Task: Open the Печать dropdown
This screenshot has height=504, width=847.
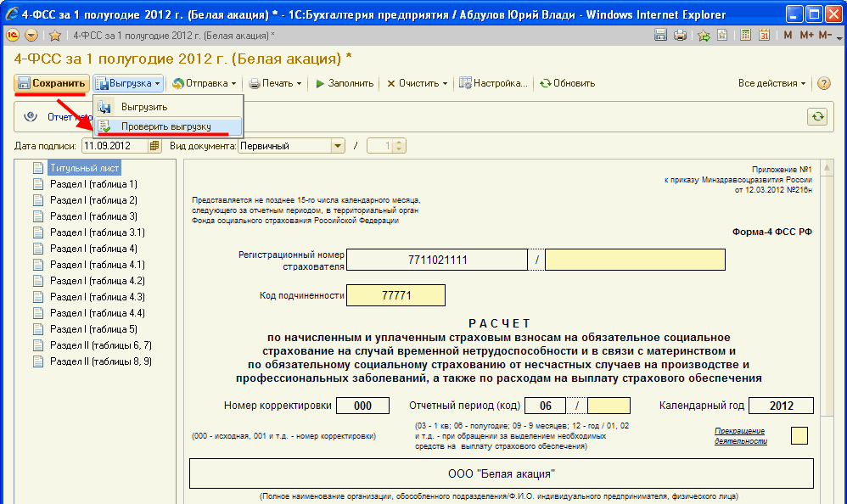Action: (x=275, y=83)
